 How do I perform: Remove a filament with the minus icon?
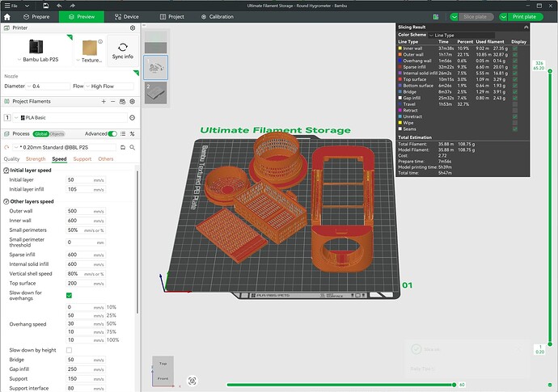coord(112,101)
